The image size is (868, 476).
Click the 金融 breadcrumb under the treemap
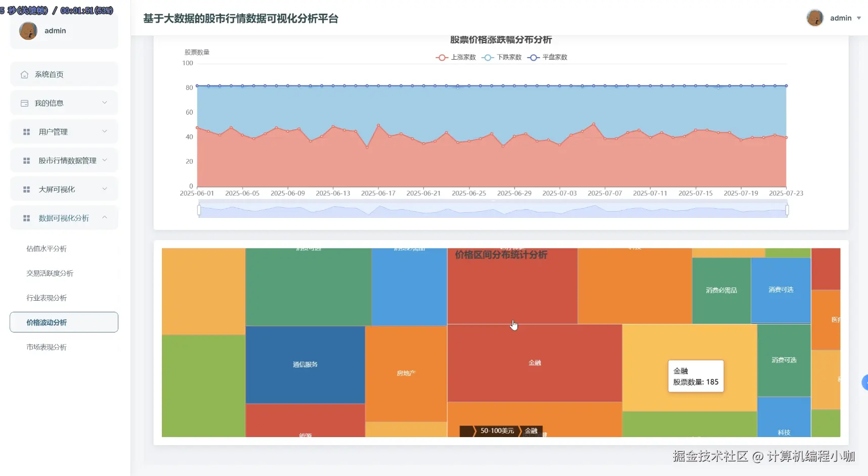532,431
